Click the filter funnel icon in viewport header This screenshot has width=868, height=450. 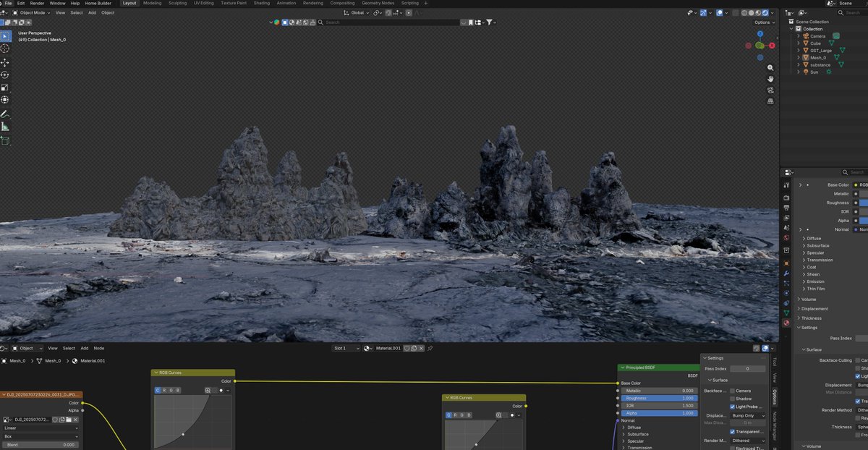(490, 22)
